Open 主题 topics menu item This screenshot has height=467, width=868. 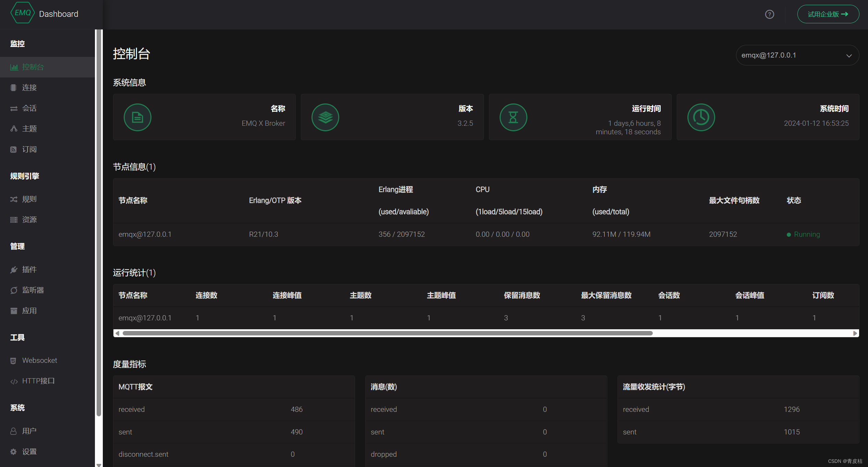(47, 129)
